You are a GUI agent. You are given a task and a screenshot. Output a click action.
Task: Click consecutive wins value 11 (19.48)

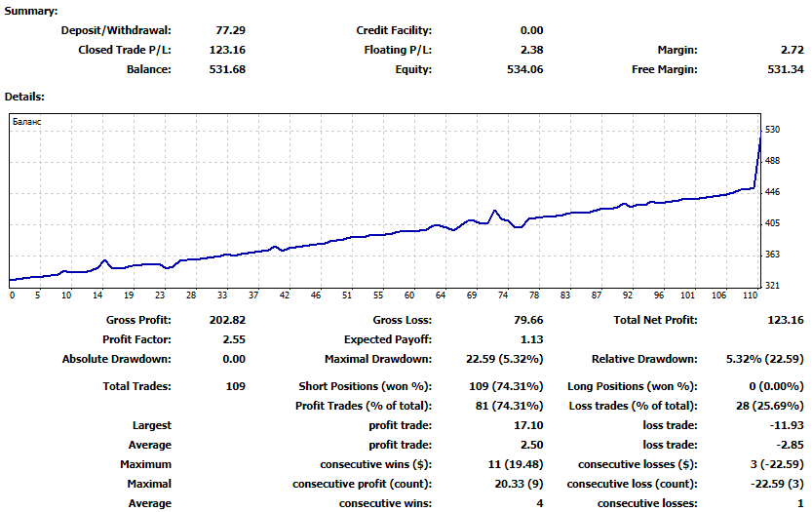pyautogui.click(x=516, y=465)
